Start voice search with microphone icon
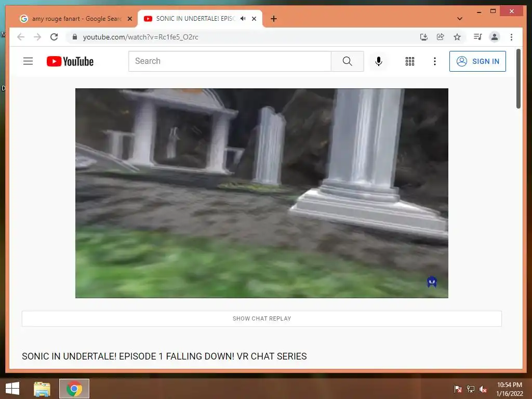Image resolution: width=532 pixels, height=399 pixels. (379, 61)
